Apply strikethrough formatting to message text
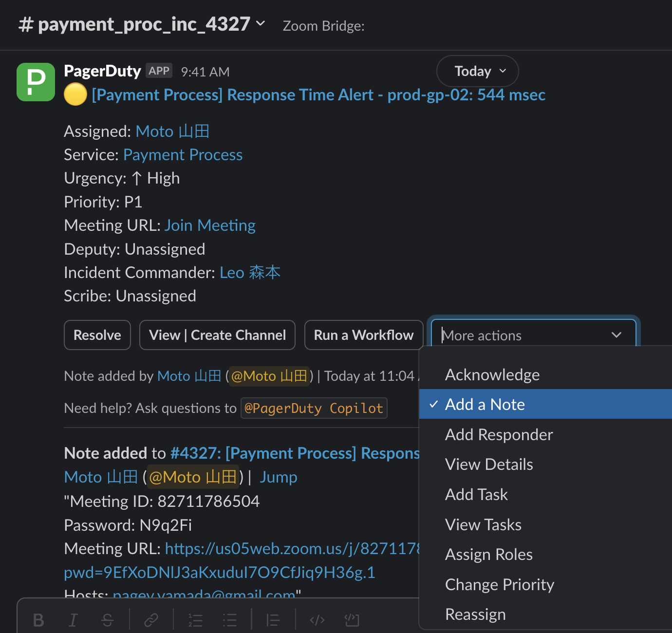 pos(108,620)
